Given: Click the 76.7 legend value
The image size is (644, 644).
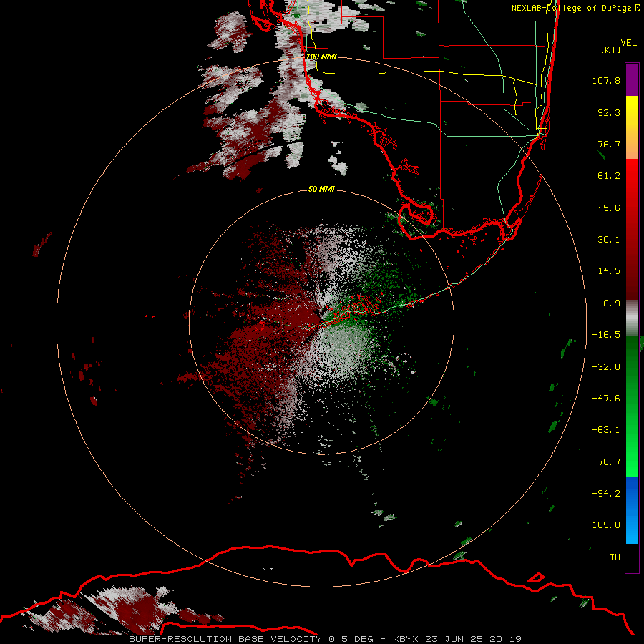Looking at the screenshot, I should (609, 144).
